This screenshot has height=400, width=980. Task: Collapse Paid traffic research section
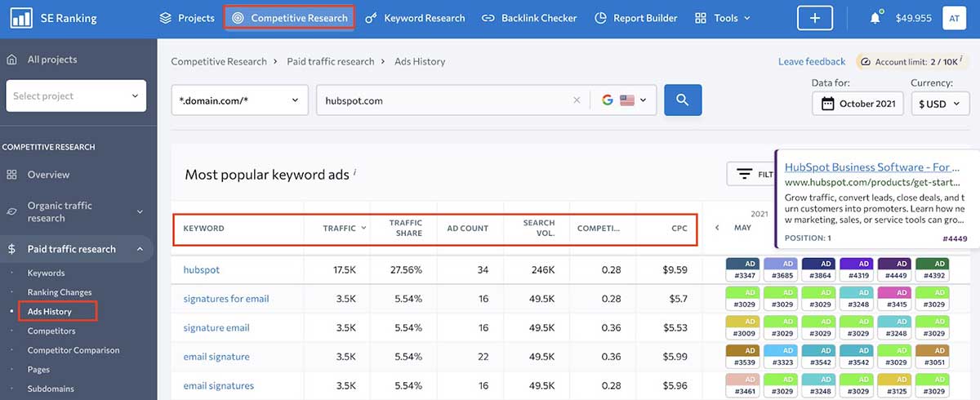pos(75,249)
